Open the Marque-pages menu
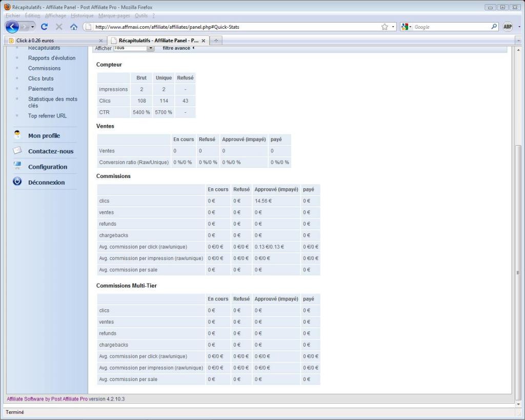 [x=114, y=15]
